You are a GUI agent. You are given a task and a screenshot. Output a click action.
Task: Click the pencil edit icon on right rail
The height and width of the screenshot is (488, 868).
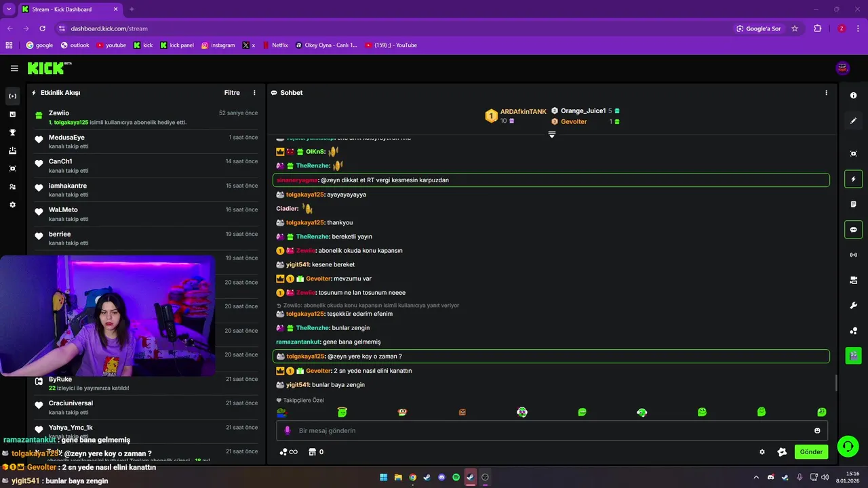click(853, 121)
